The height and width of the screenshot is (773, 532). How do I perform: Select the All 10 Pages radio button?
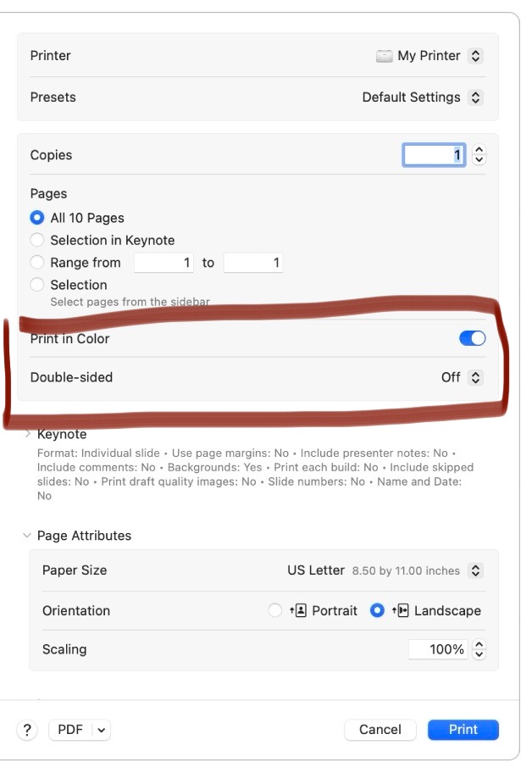tap(36, 218)
